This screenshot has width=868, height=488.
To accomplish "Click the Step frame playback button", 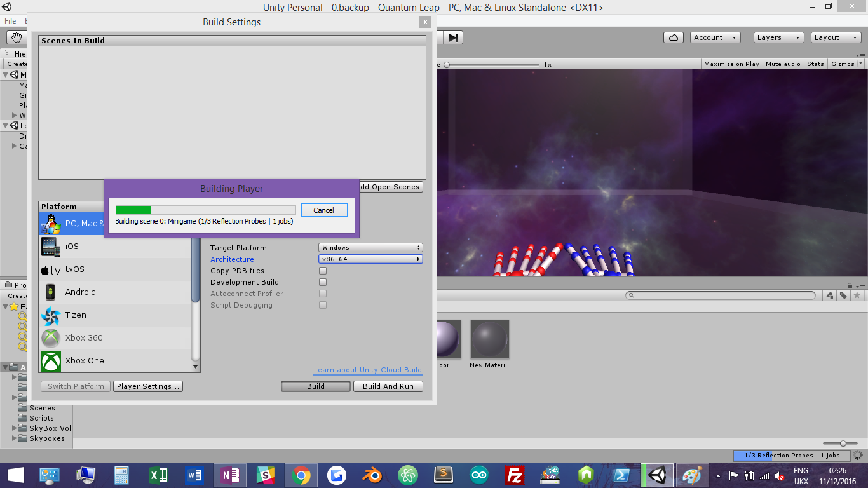I will click(452, 37).
